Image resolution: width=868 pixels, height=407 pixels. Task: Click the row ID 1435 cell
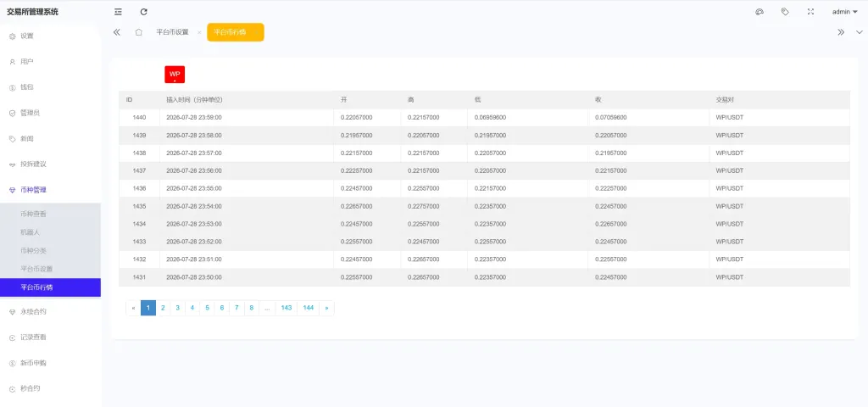(x=140, y=206)
